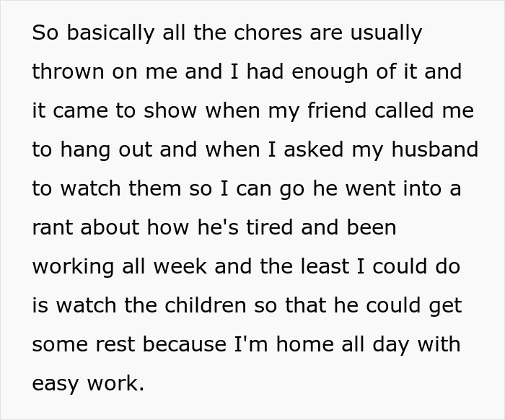Click the word "basically" in first line

click(110, 33)
